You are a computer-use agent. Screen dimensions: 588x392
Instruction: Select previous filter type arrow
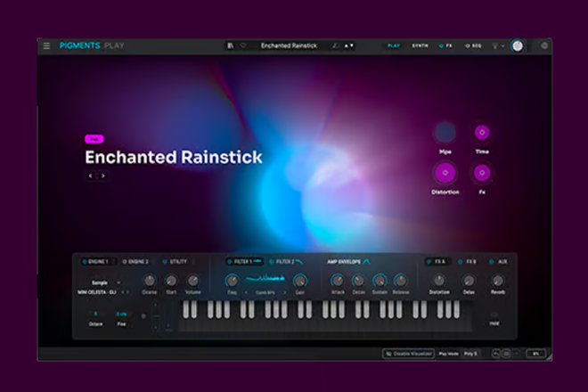coord(246,292)
